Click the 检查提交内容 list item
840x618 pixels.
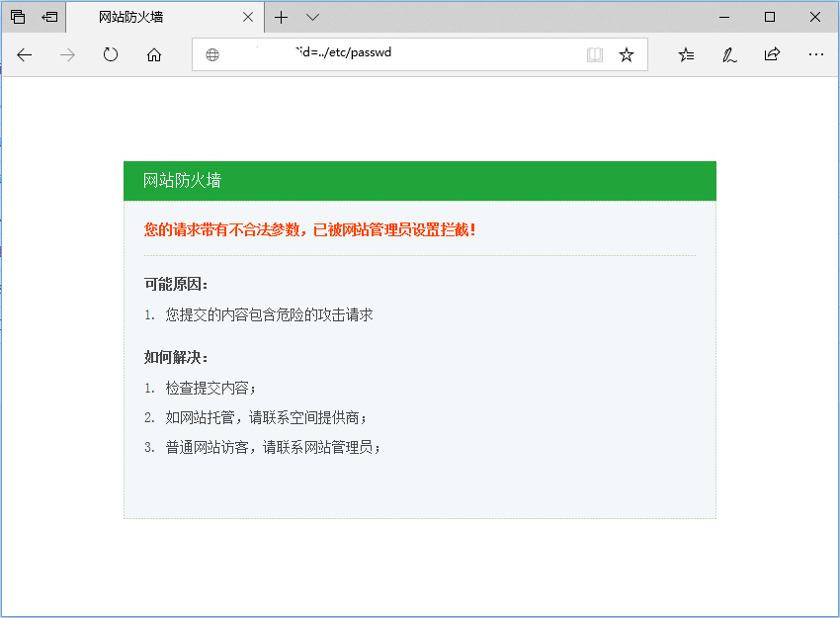pos(210,388)
